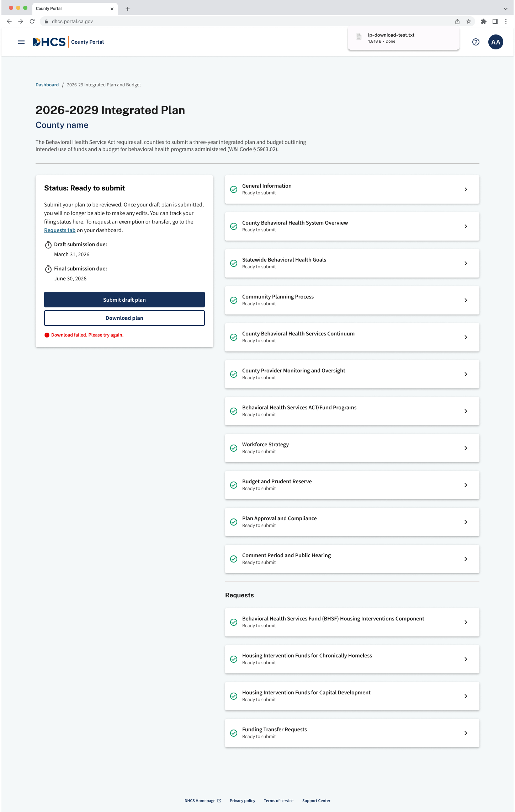Toggle the browser side panel icon

pos(495,21)
